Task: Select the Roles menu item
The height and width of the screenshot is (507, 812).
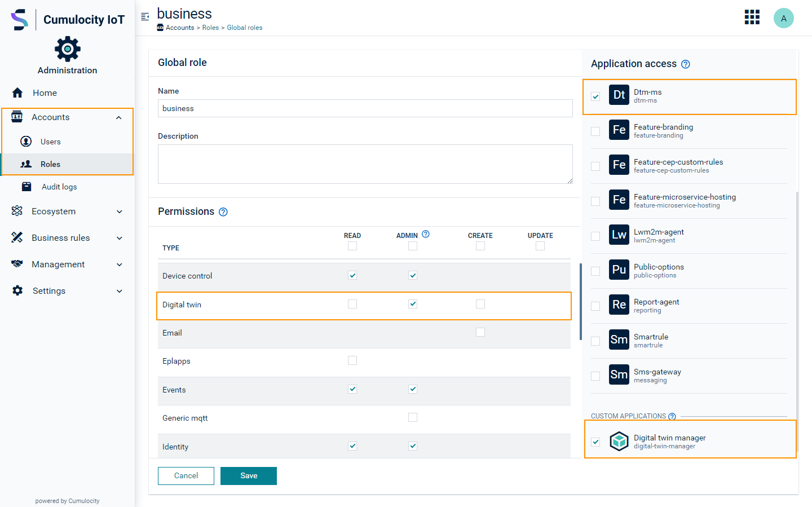Action: (68, 164)
